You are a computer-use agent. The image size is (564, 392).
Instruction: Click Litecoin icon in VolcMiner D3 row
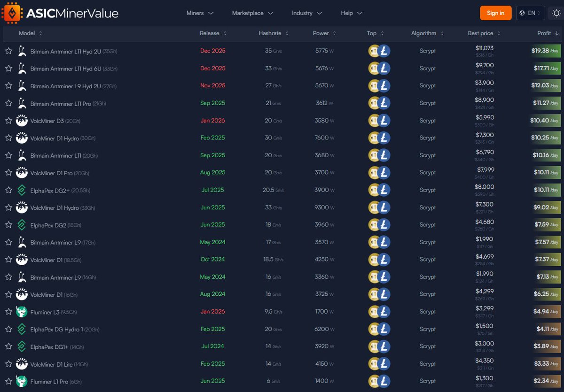tap(384, 121)
